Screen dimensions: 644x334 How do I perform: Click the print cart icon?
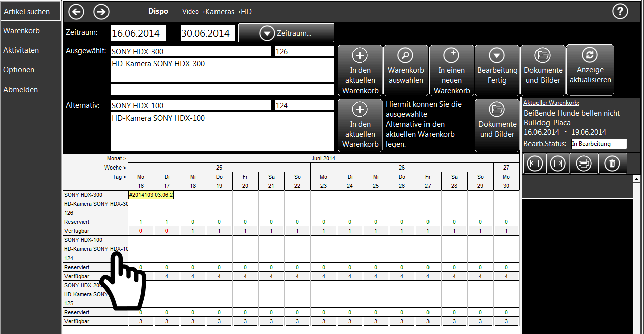tap(584, 163)
